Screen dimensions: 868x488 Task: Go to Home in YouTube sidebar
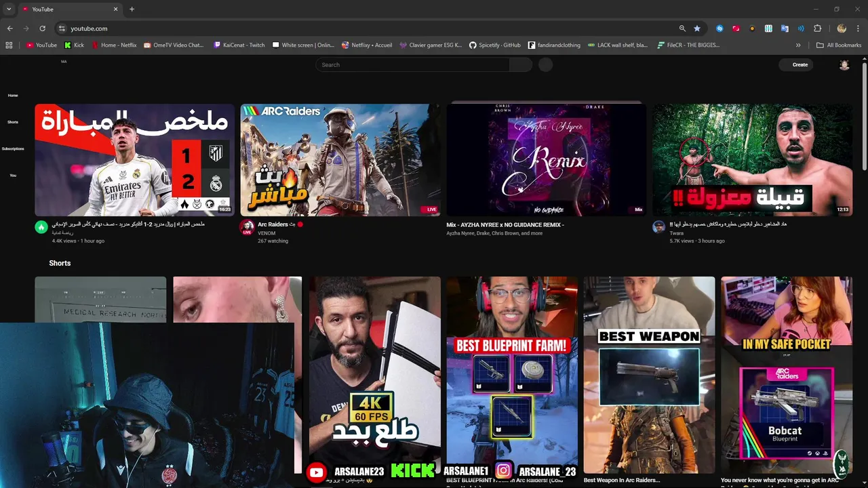[13, 96]
